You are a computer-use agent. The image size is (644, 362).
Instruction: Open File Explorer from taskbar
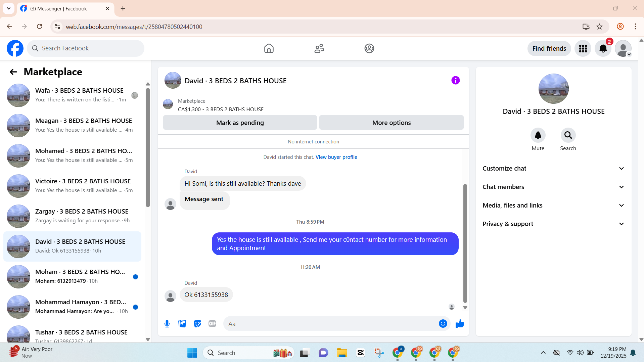(342, 353)
